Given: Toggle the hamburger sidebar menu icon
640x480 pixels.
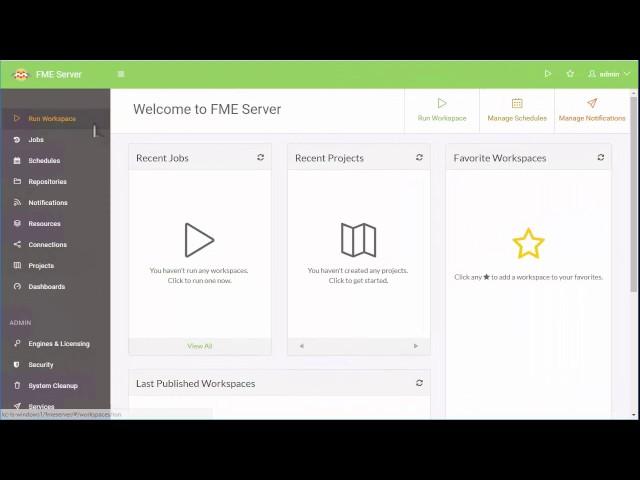Looking at the screenshot, I should [x=121, y=74].
